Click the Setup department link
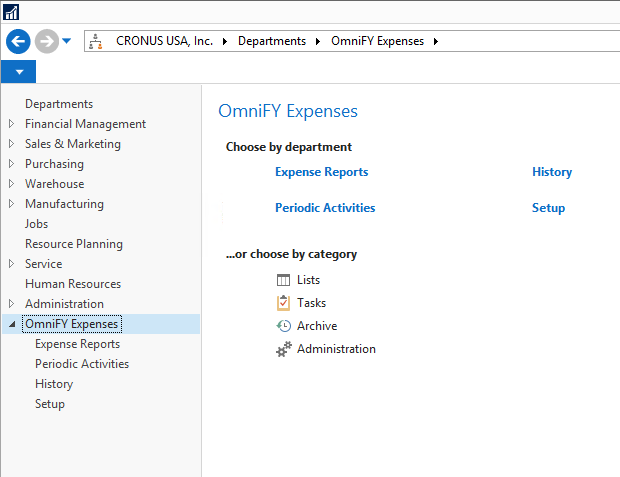The image size is (620, 477). click(548, 208)
